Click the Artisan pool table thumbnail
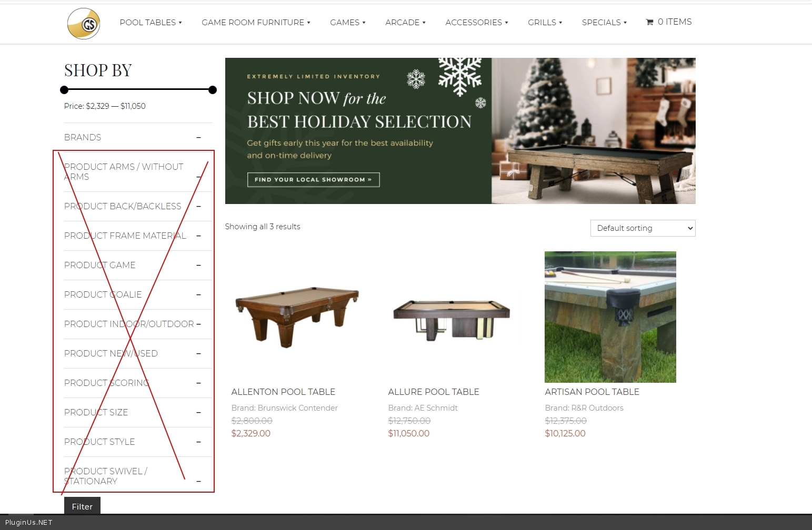Screen dimensions: 812x530 pos(610,317)
